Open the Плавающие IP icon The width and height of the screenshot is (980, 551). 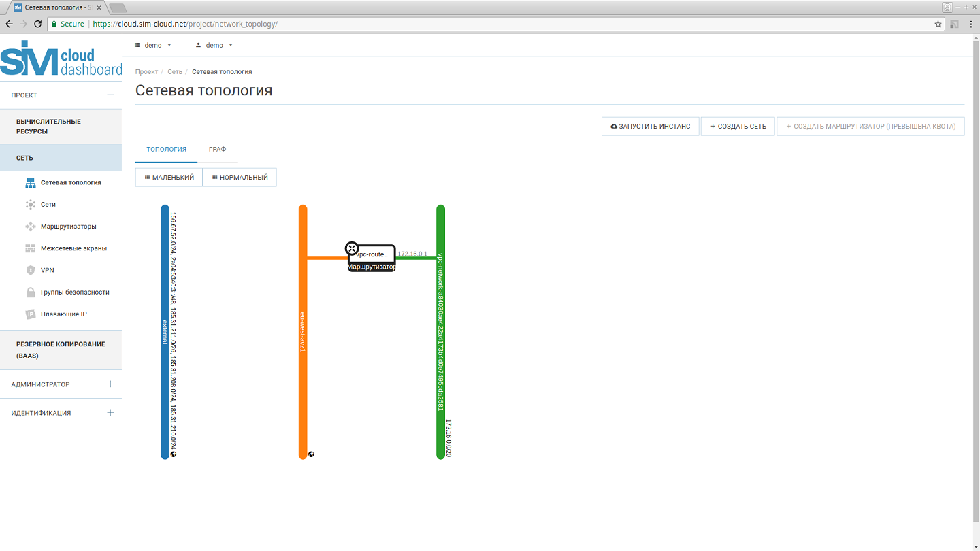(30, 314)
